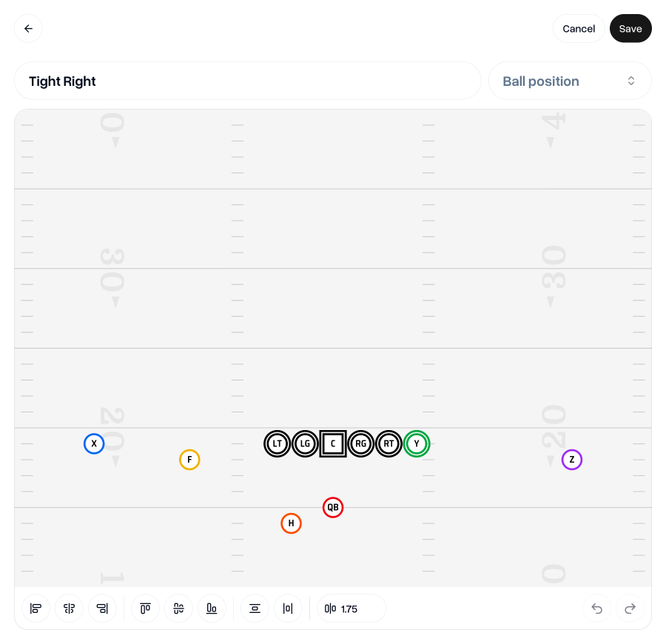Select the blue X receiver marker
666x644 pixels.
pos(94,444)
